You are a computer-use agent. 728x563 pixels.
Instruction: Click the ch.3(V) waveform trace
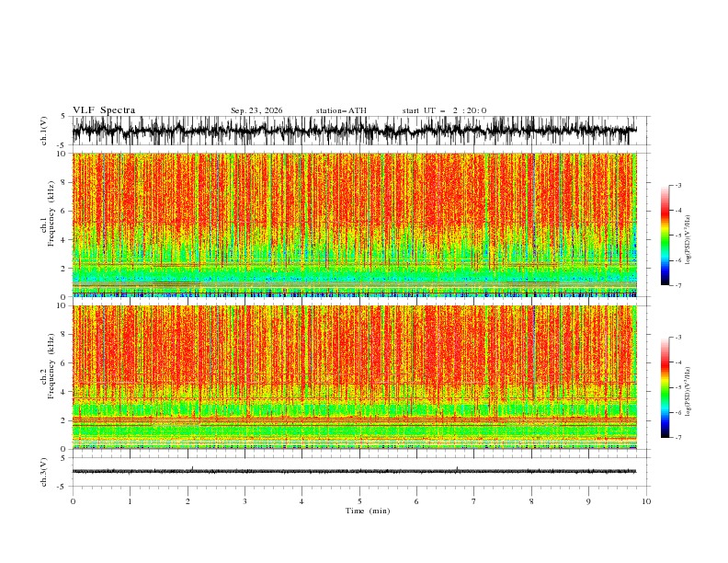click(x=355, y=471)
